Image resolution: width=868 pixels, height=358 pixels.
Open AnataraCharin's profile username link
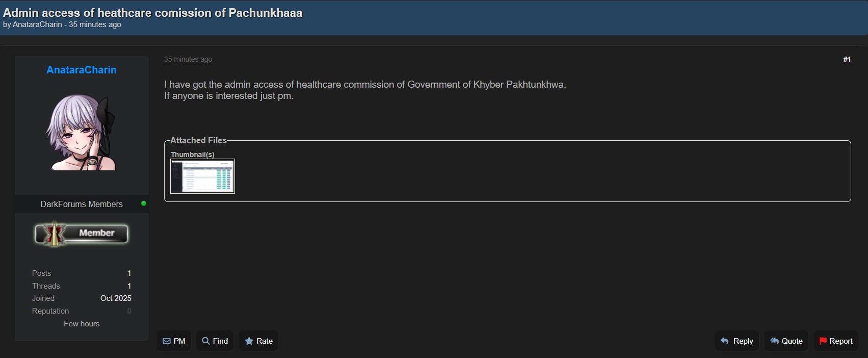tap(82, 70)
